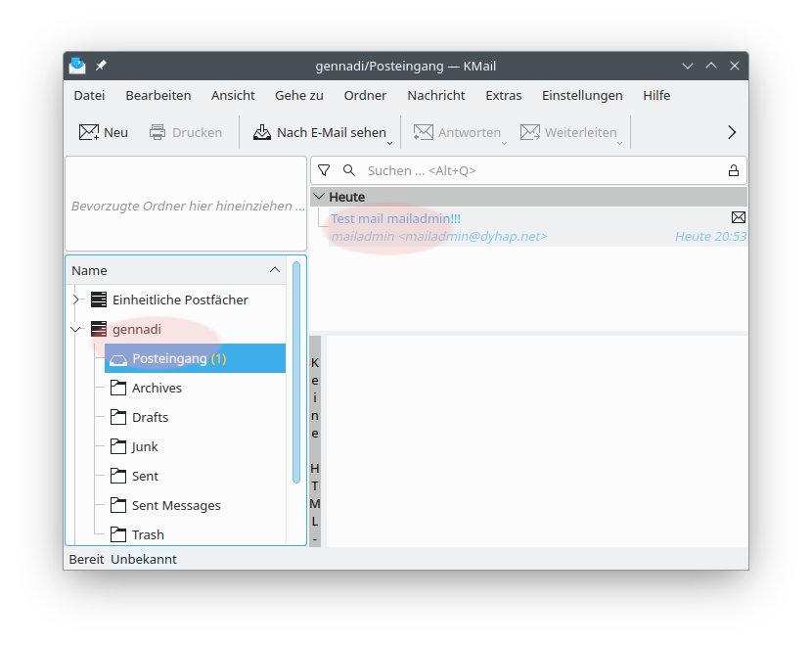Open the Nach E-Mail sehen dropdown arrow
Viewport: 812px width, 645px height.
(x=390, y=139)
